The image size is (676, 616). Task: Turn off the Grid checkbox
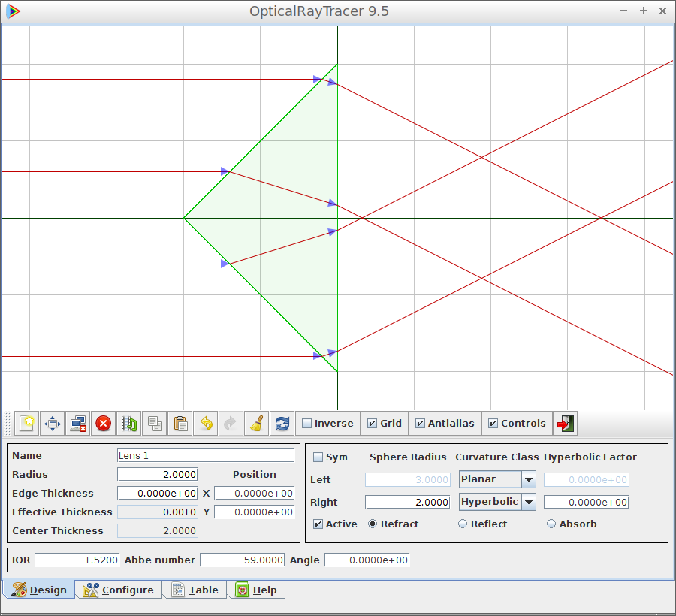[373, 424]
